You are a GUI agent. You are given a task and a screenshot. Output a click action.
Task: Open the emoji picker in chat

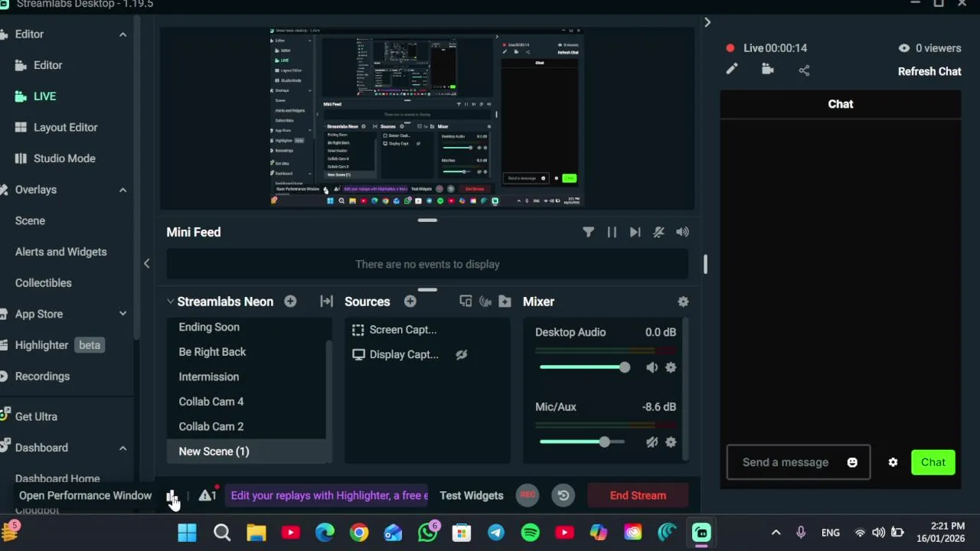point(852,462)
